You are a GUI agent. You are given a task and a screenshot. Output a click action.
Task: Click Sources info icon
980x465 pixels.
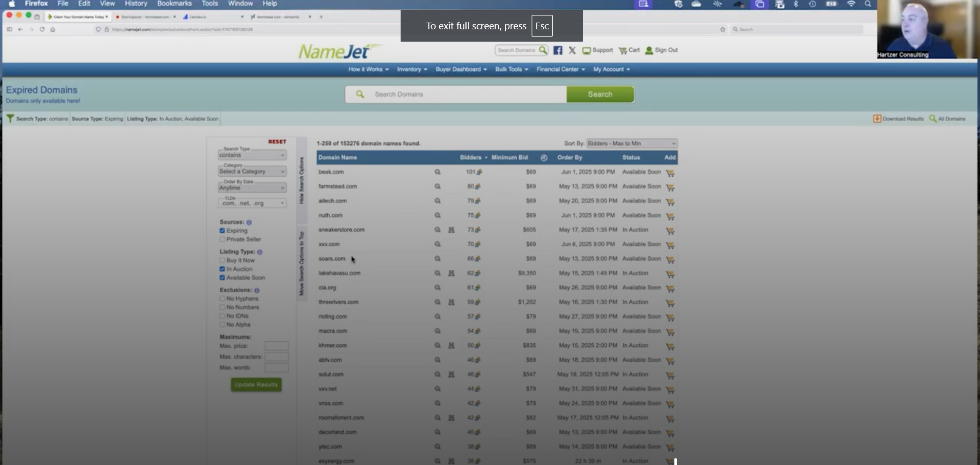[x=249, y=222]
